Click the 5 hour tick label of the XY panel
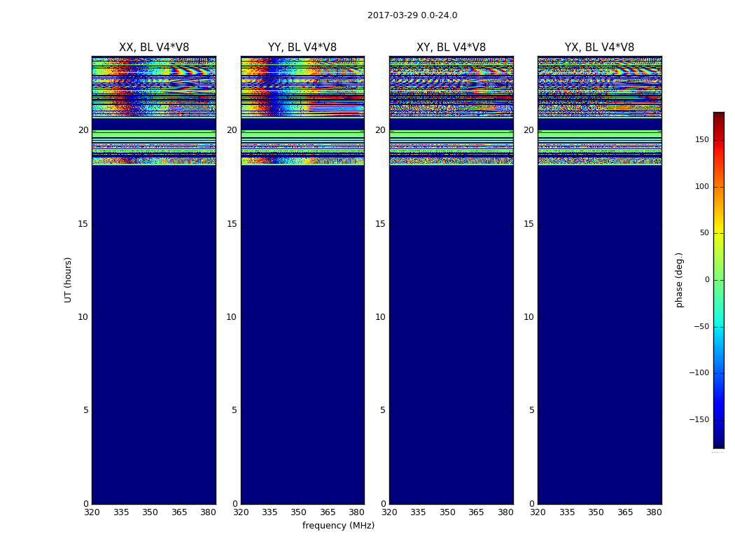735x560 pixels. (383, 410)
